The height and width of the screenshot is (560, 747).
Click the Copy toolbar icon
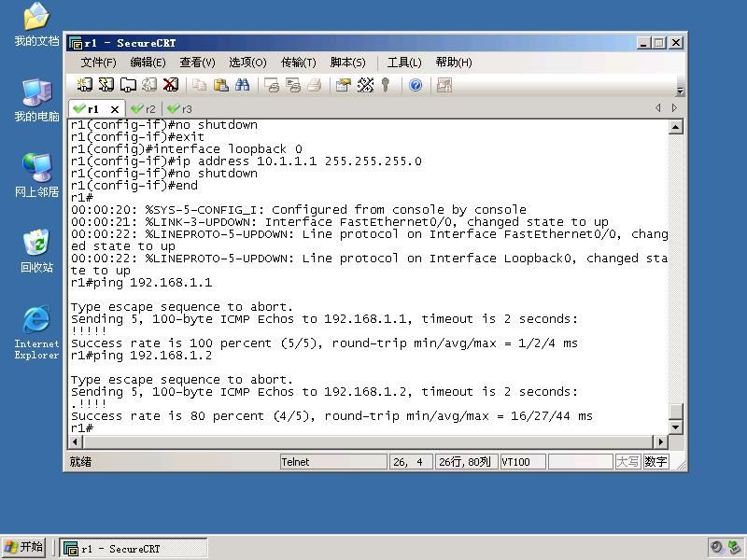[199, 85]
